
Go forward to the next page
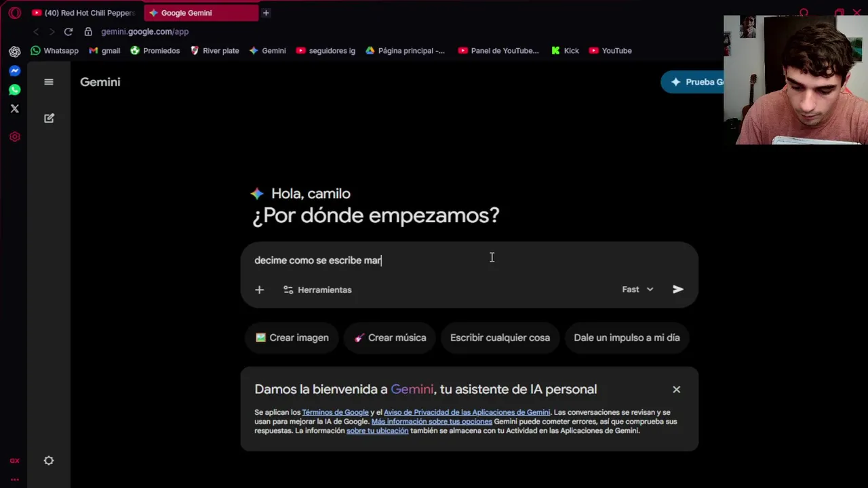tap(52, 32)
